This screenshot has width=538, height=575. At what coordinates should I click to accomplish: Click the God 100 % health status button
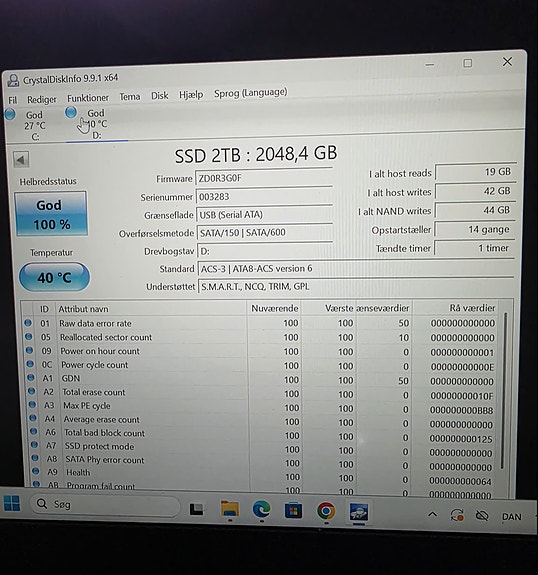[51, 214]
